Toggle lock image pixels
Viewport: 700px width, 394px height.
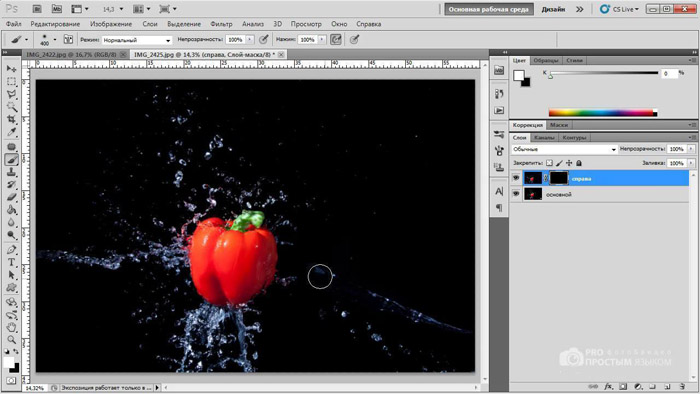click(559, 163)
